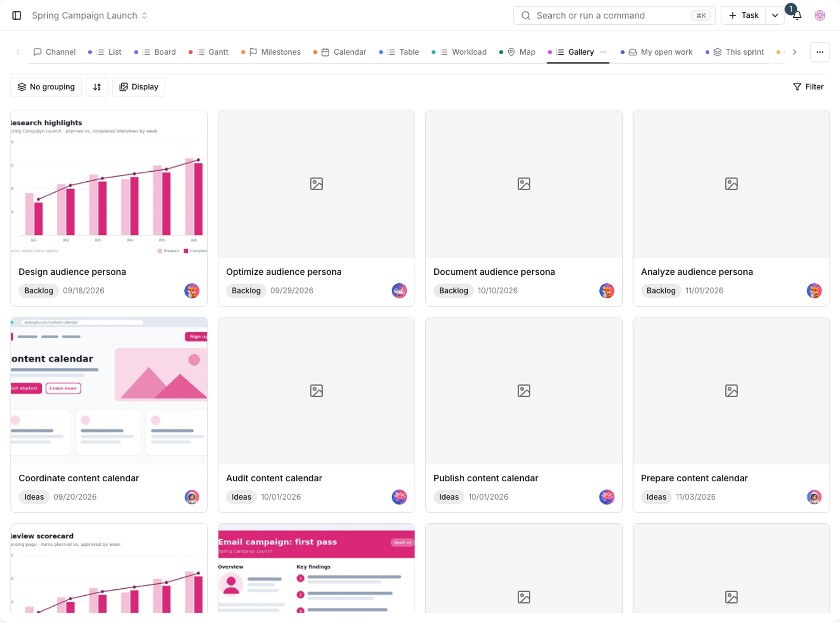Switch to the Map view tab
Viewport: 840px width, 623px height.
point(518,52)
